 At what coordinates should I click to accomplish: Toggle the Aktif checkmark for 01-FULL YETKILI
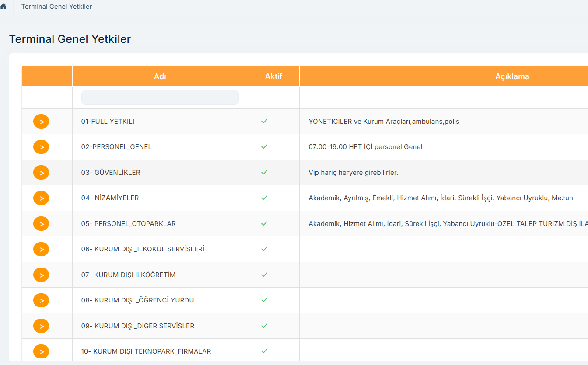pyautogui.click(x=264, y=122)
